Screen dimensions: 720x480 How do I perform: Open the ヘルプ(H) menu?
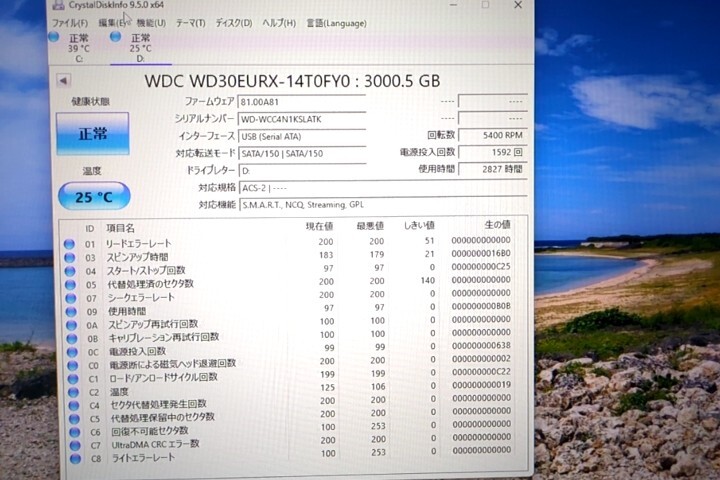click(279, 23)
